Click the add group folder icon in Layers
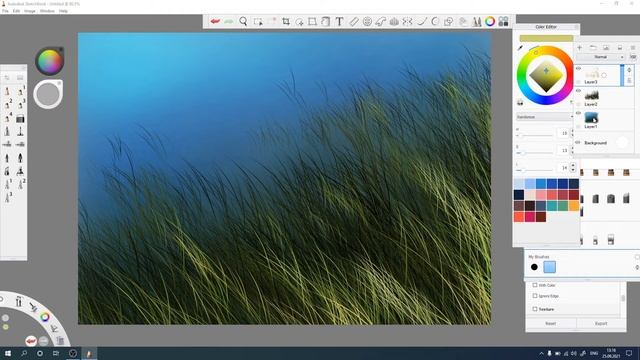Viewport: 640px width, 360px height. [593, 47]
